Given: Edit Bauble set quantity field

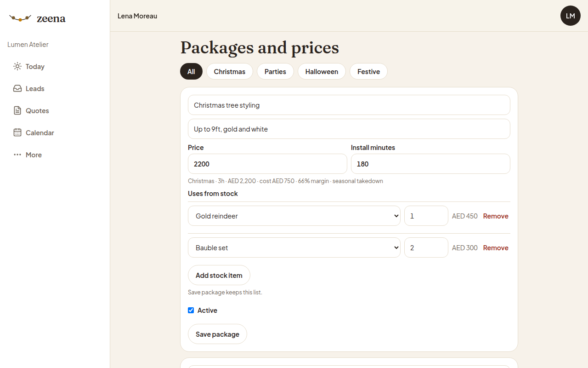Looking at the screenshot, I should (426, 247).
